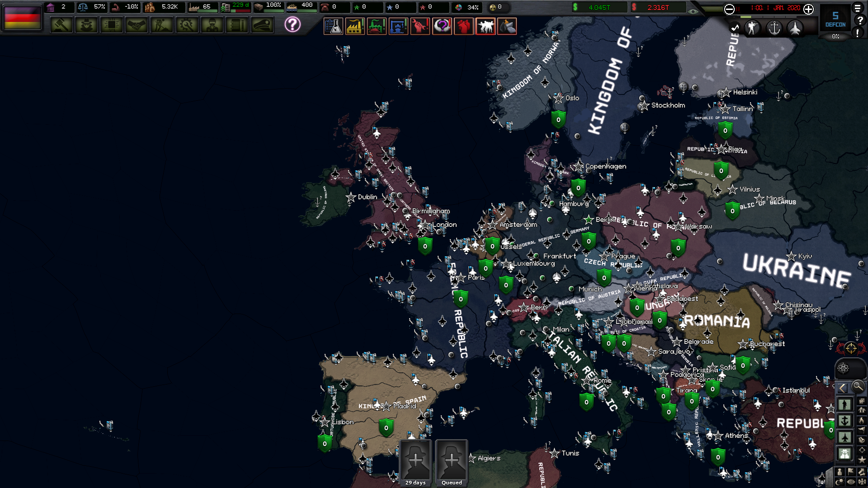Image resolution: width=868 pixels, height=488 pixels.
Task: Click the German flag country button
Action: point(22,17)
